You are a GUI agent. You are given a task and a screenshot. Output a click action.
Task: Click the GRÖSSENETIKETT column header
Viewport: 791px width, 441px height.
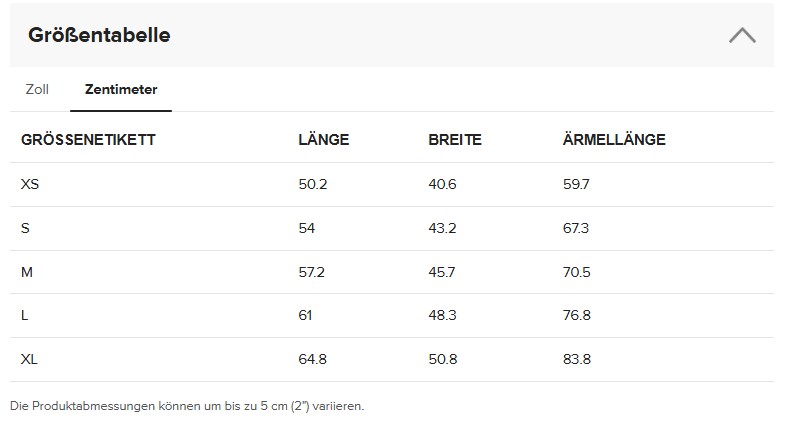pos(88,140)
